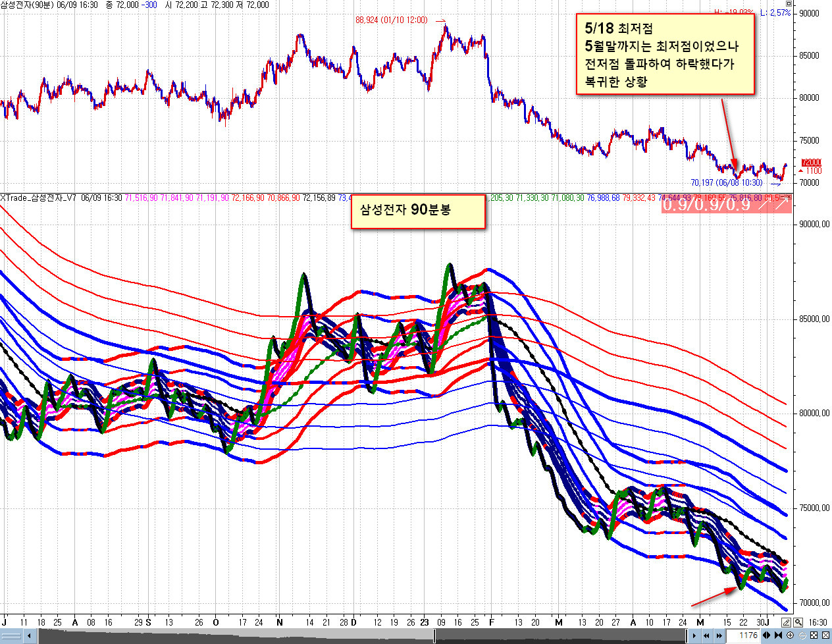Click the 85000 price axis label
Screen dimensions: 832x644
(x=810, y=55)
